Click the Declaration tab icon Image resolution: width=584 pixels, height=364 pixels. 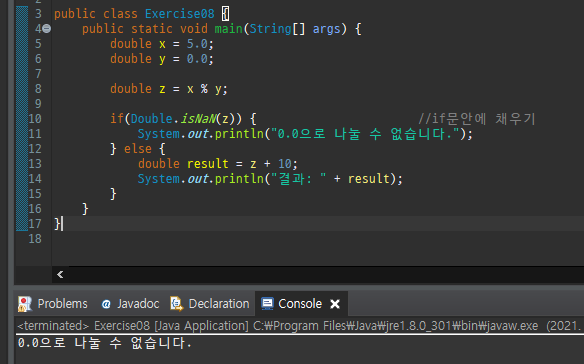(x=177, y=304)
